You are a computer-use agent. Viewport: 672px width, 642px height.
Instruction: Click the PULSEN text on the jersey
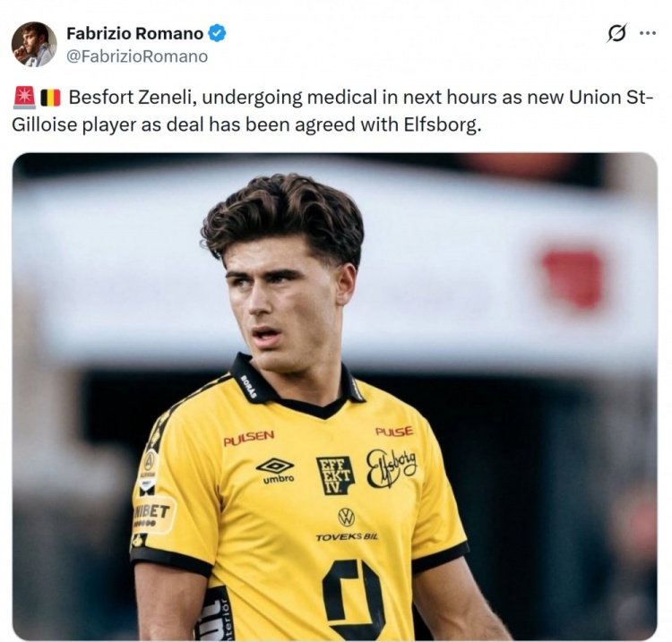(x=248, y=438)
